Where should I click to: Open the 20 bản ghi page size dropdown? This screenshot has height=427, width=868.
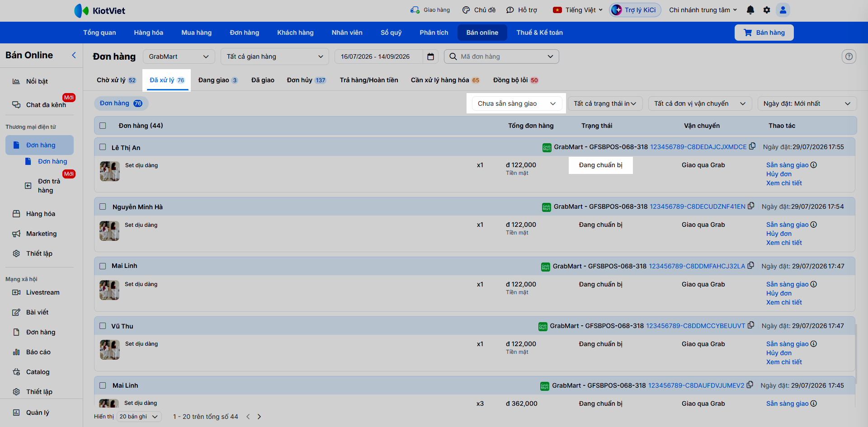[139, 417]
